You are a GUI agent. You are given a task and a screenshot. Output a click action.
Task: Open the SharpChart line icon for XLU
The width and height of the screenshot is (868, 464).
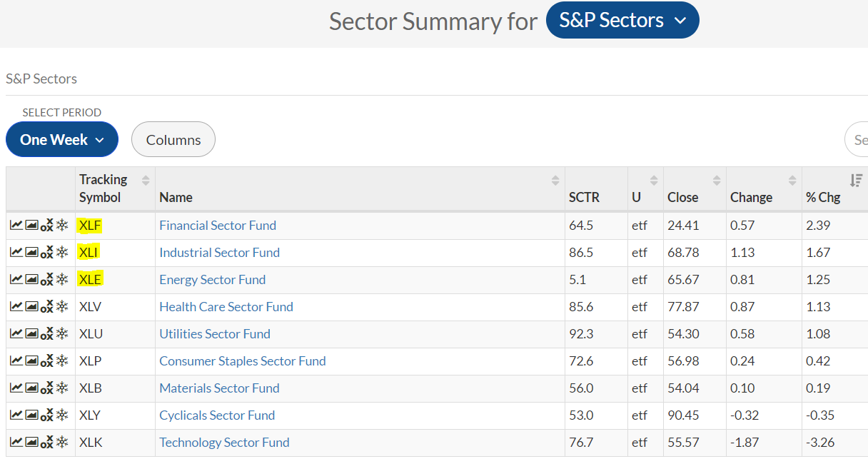click(x=16, y=334)
